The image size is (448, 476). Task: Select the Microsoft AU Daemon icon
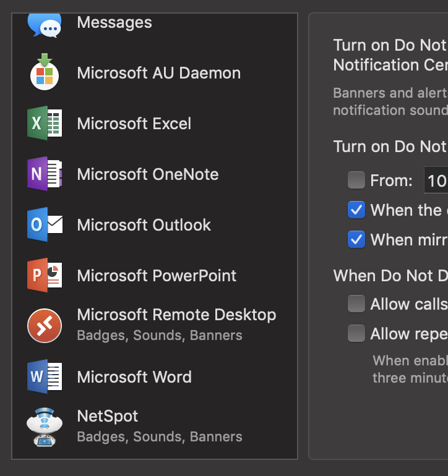tap(45, 72)
